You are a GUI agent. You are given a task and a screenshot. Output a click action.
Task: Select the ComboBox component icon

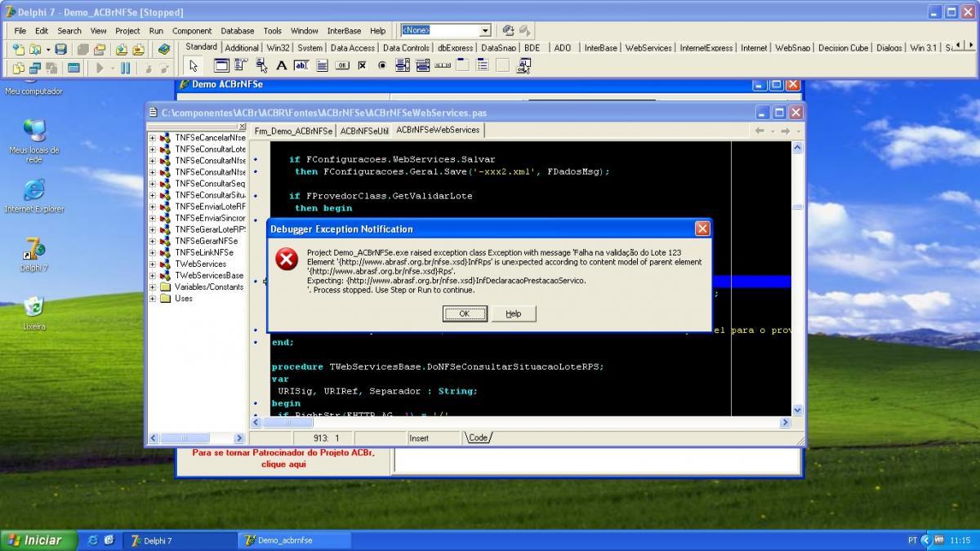click(422, 66)
